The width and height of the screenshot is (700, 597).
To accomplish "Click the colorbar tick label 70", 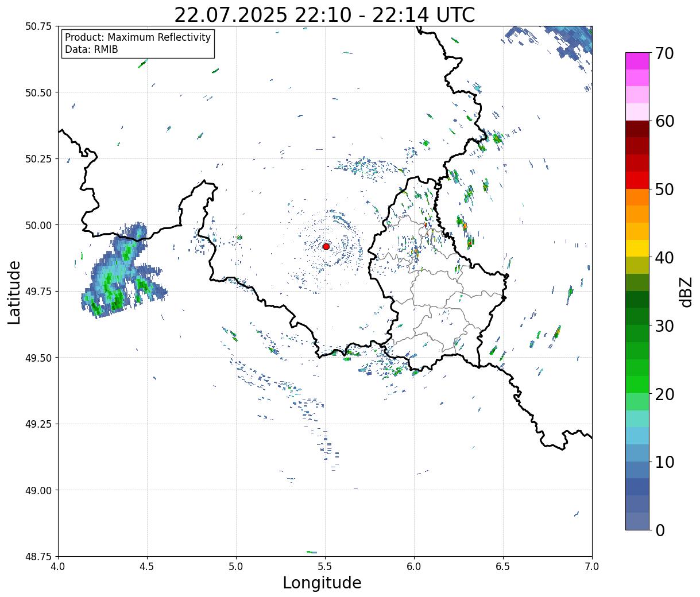I will click(664, 53).
